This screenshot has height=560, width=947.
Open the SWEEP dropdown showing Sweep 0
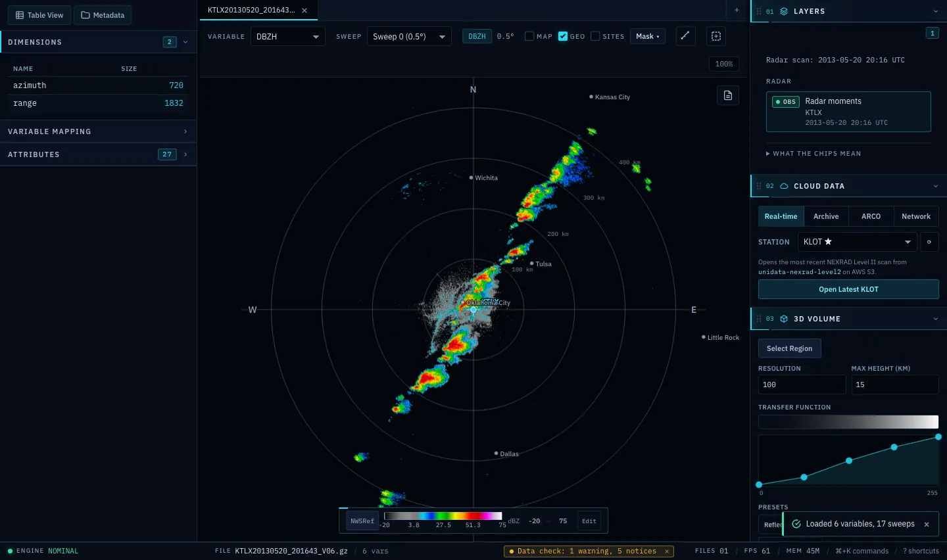[409, 37]
